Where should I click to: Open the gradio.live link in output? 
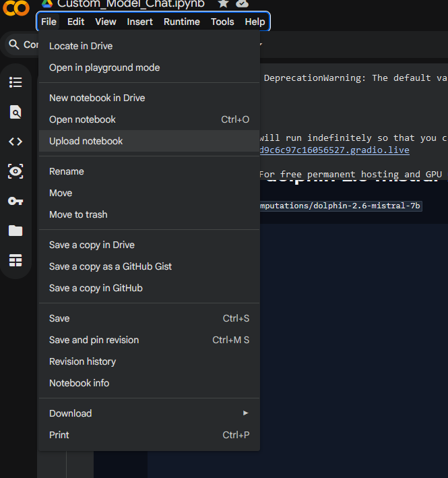coord(334,150)
